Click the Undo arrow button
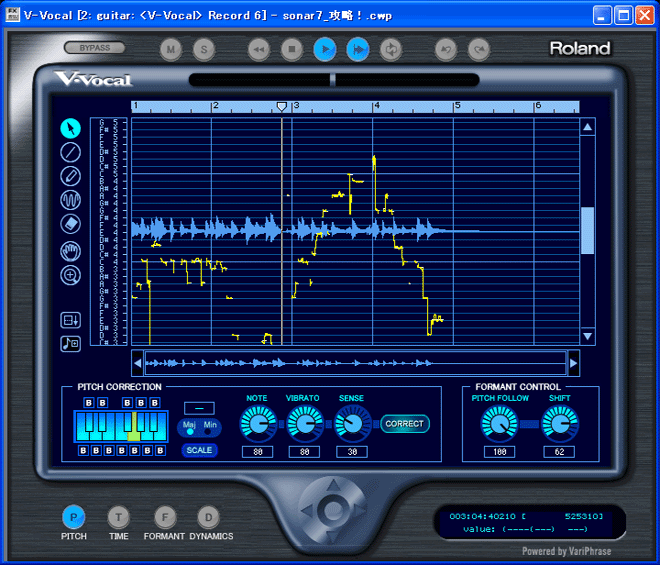This screenshot has height=565, width=660. click(x=446, y=50)
